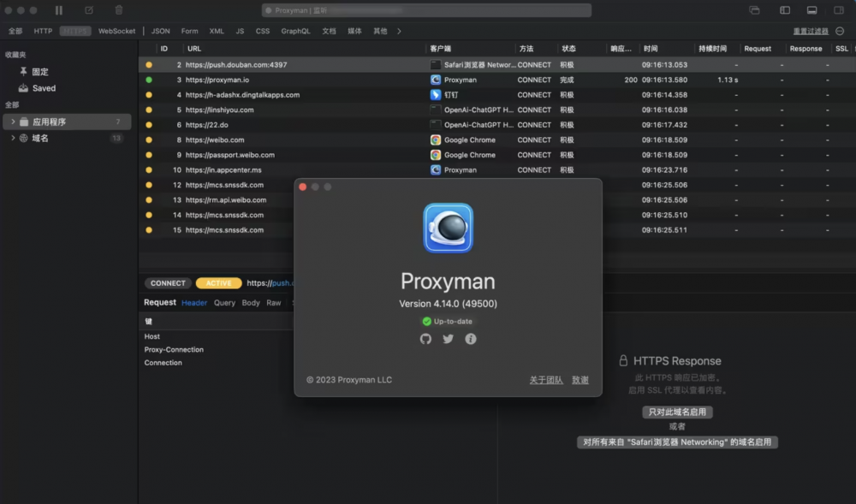Click the trash clear-session icon
Screen dimensions: 856x504
(x=118, y=9)
